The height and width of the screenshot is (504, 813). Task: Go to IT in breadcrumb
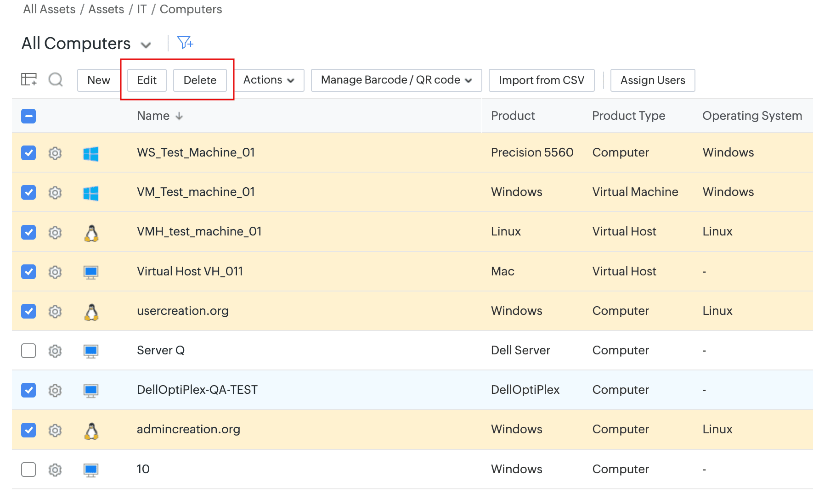[141, 9]
